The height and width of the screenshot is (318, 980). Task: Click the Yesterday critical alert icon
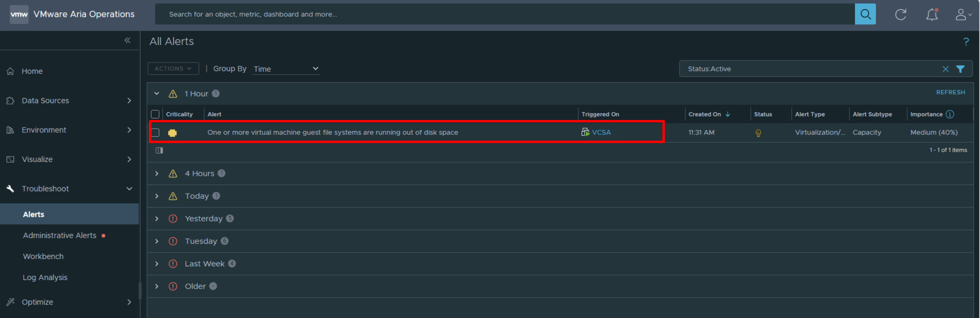pyautogui.click(x=173, y=219)
